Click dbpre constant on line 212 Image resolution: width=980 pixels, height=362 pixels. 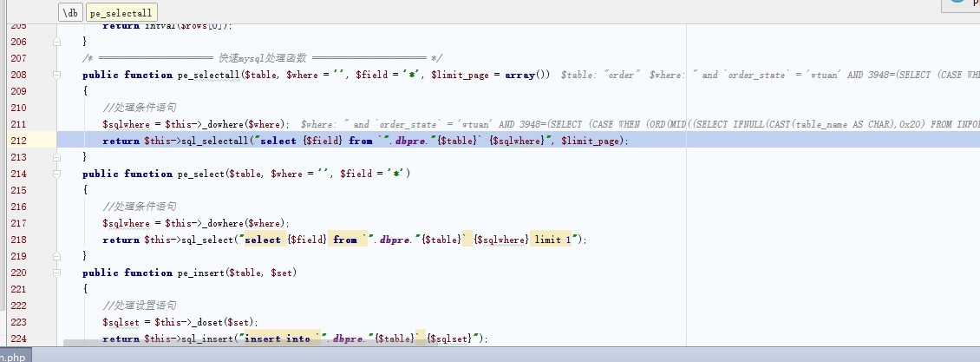click(x=410, y=141)
